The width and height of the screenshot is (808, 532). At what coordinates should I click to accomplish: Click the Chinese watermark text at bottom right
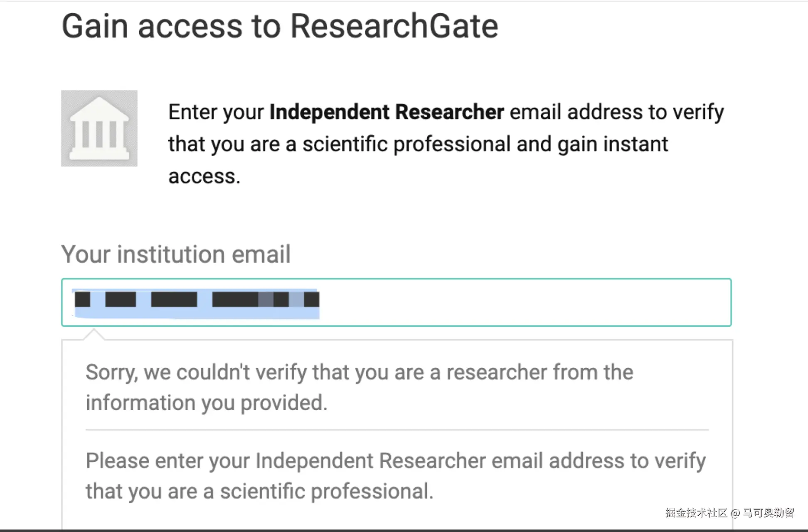[x=729, y=513]
